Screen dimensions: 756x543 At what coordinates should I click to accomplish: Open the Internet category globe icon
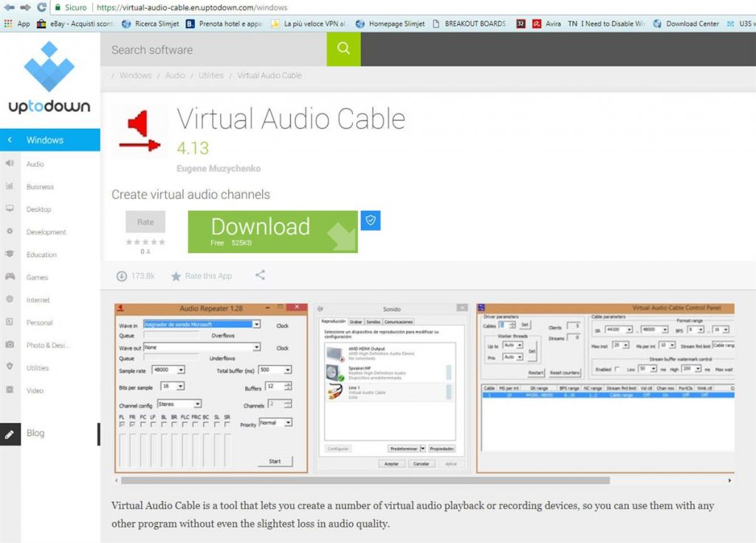click(10, 299)
